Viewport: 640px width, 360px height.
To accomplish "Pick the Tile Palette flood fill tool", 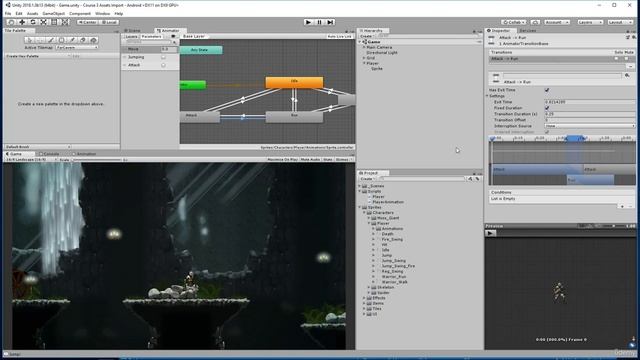I will coord(93,40).
